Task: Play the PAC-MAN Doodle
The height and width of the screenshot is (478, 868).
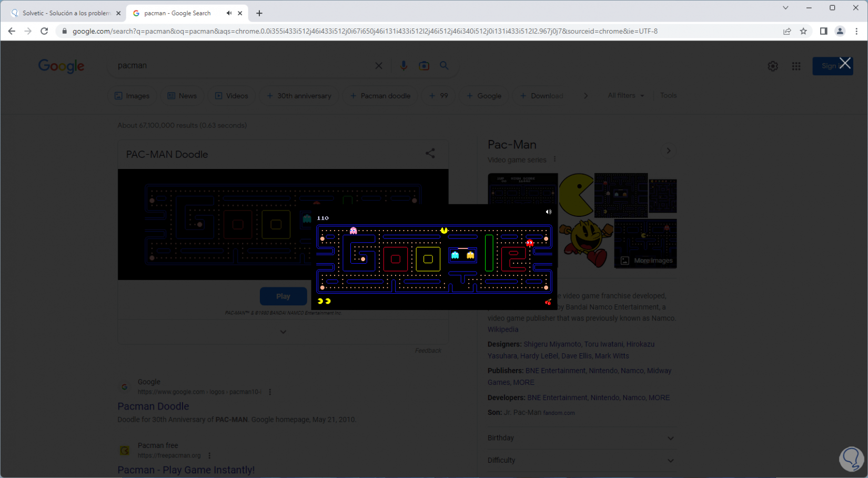Action: coord(283,296)
